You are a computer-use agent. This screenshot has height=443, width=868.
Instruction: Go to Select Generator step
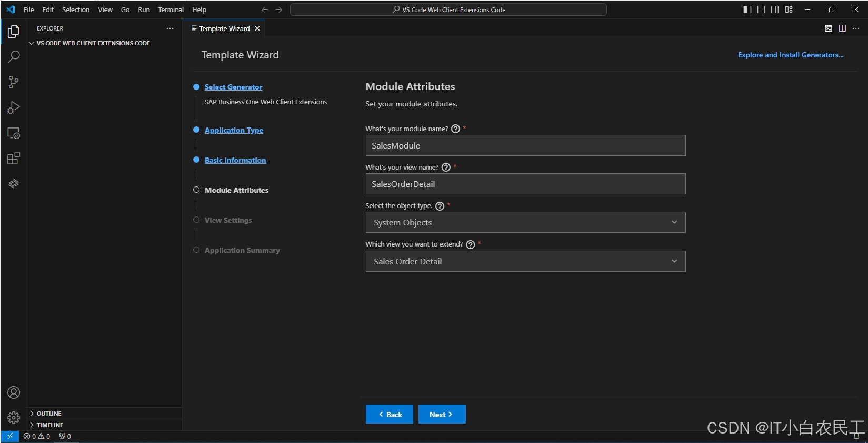coord(233,87)
